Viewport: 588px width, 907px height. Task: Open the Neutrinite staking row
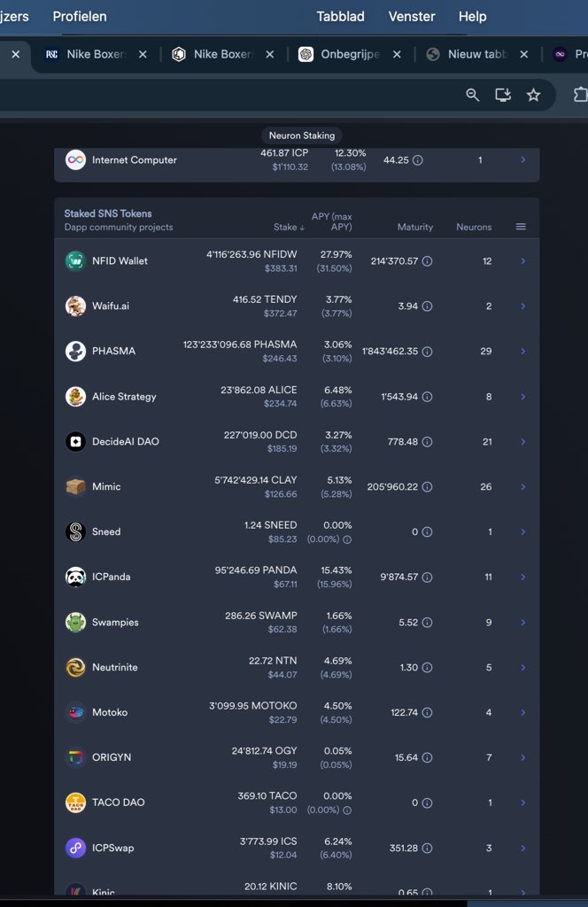coord(297,668)
